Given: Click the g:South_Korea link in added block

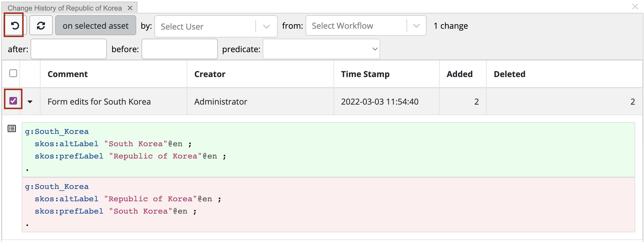Looking at the screenshot, I should coord(57,132).
